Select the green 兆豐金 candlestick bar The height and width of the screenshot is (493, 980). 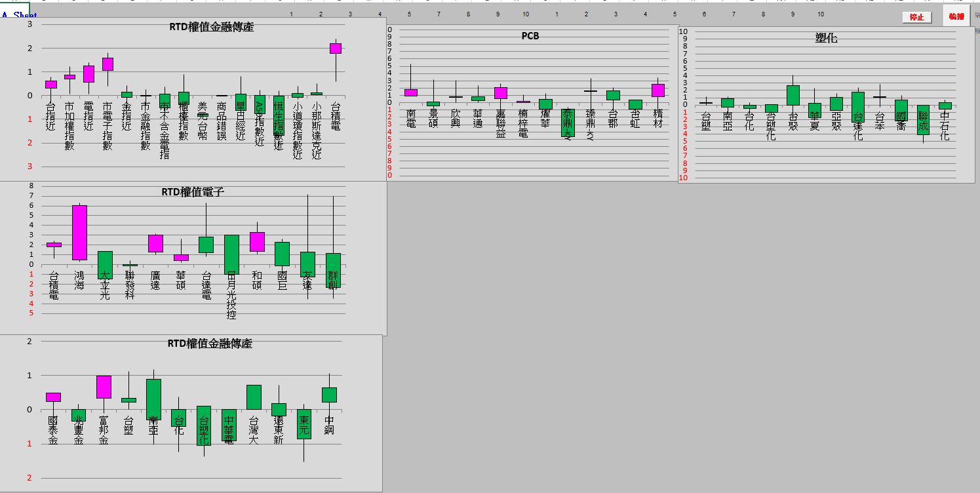[79, 416]
